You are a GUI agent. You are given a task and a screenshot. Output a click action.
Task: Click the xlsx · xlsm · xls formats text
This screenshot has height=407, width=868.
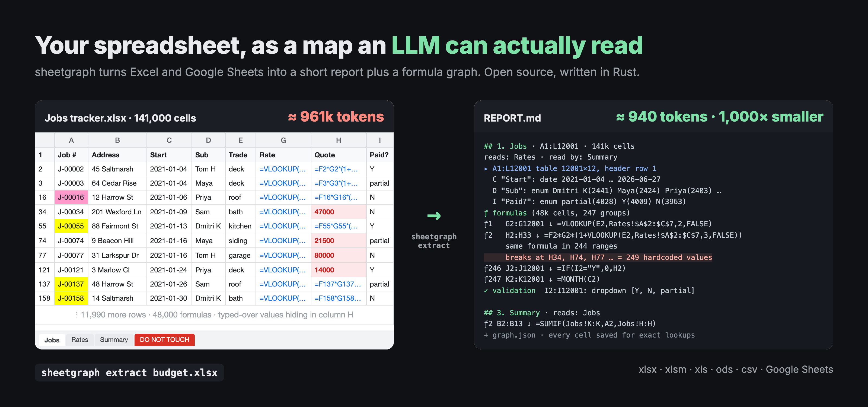coord(736,370)
